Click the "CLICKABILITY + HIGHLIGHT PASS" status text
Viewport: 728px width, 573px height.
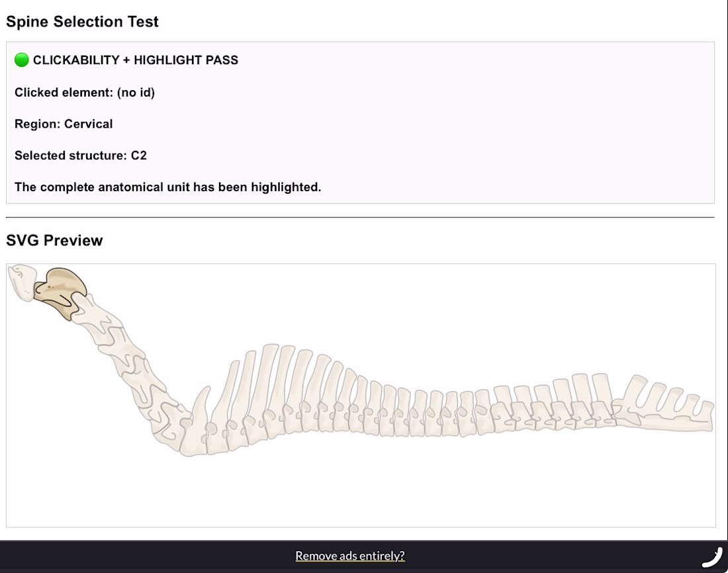coord(136,60)
